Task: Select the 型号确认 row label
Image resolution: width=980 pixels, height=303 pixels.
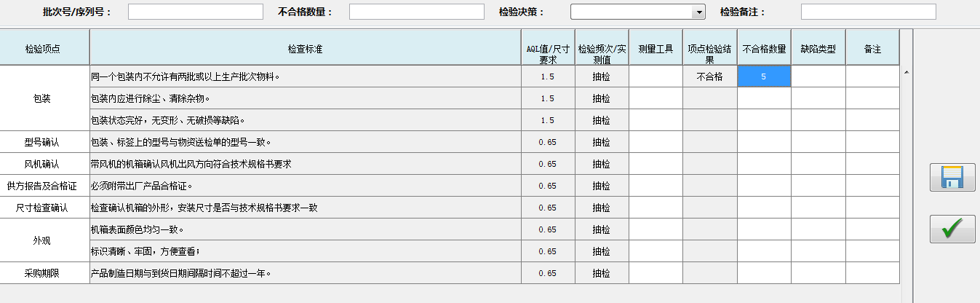Action: 44,142
